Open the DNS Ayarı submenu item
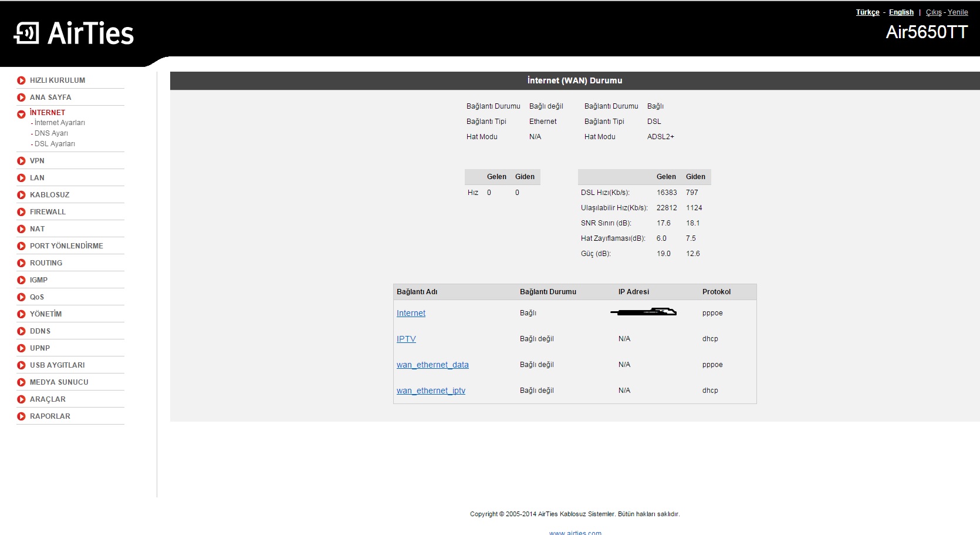This screenshot has width=980, height=535. (51, 133)
